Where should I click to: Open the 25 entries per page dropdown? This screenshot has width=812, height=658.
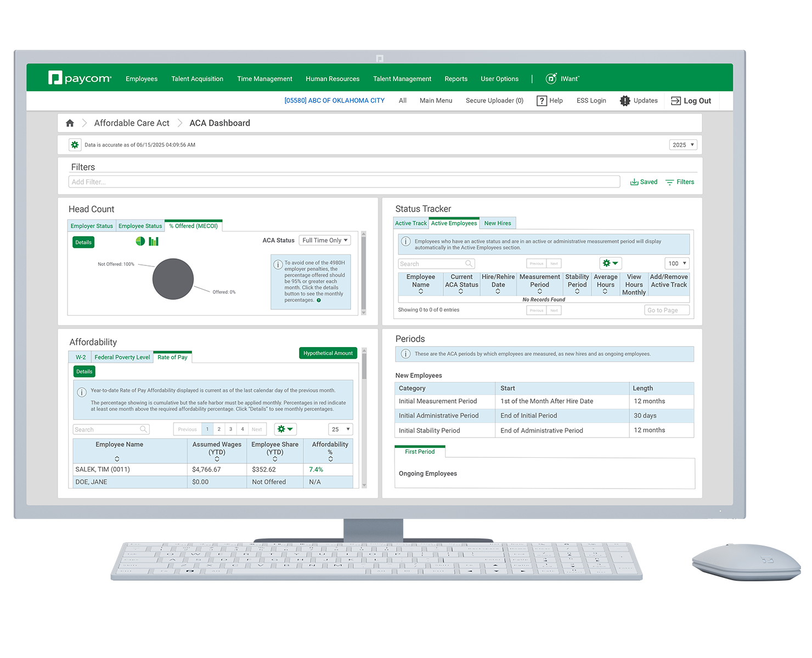pyautogui.click(x=340, y=429)
